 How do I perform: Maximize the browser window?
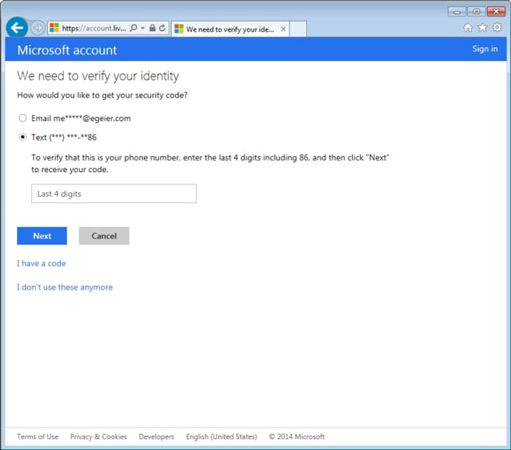[x=476, y=12]
